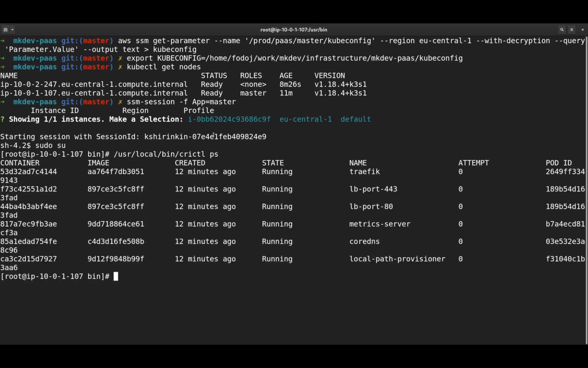Image resolution: width=588 pixels, height=368 pixels.
Task: Click the node age 8m26s
Action: [290, 84]
